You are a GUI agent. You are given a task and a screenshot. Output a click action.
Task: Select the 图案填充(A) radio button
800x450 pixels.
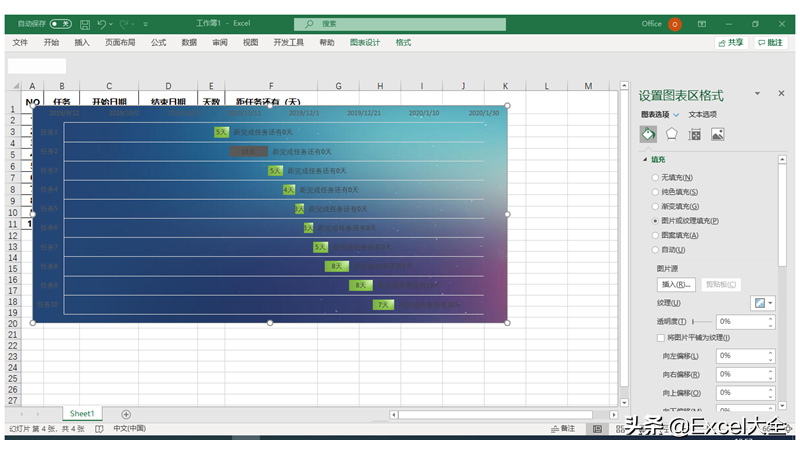[655, 235]
